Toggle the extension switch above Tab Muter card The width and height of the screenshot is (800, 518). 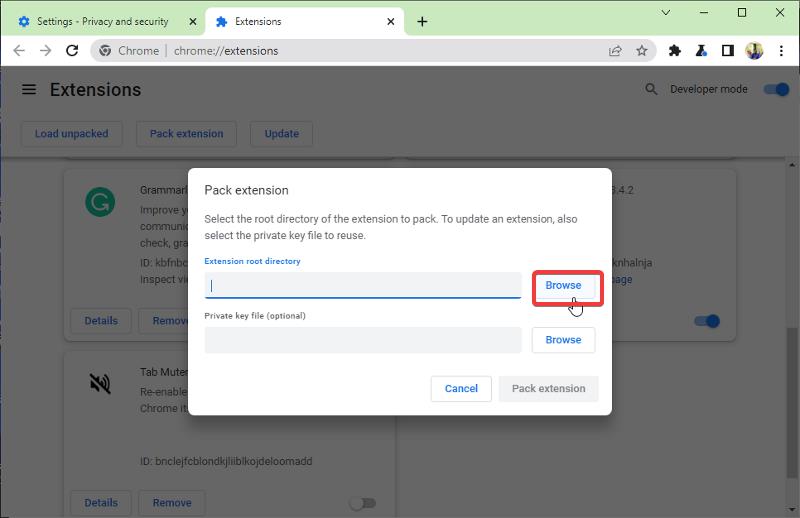pyautogui.click(x=707, y=320)
